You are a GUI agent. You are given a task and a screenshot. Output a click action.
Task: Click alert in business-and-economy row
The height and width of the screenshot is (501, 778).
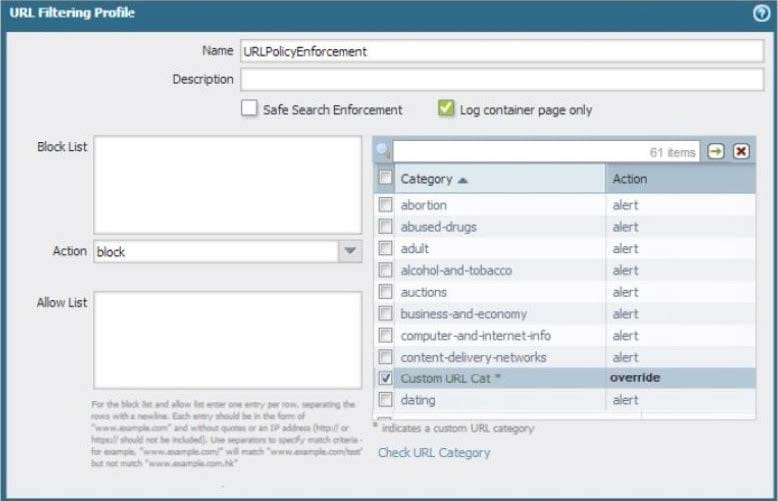click(625, 314)
